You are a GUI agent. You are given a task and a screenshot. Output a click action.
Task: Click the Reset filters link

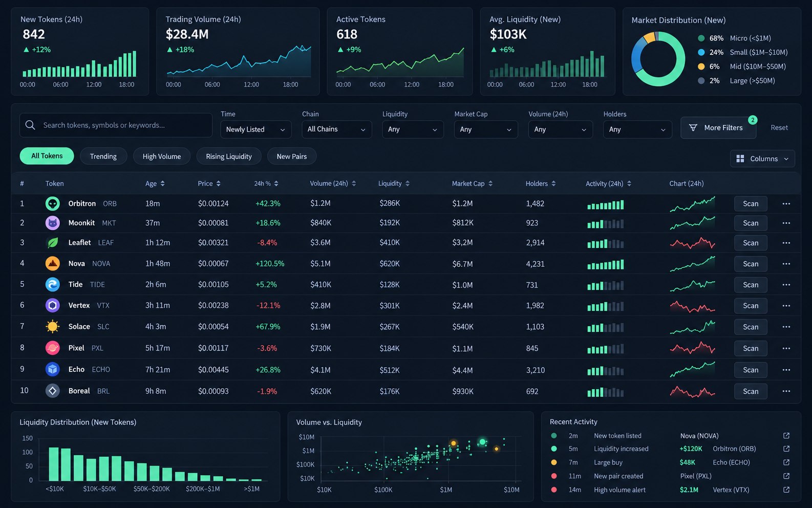coord(779,128)
